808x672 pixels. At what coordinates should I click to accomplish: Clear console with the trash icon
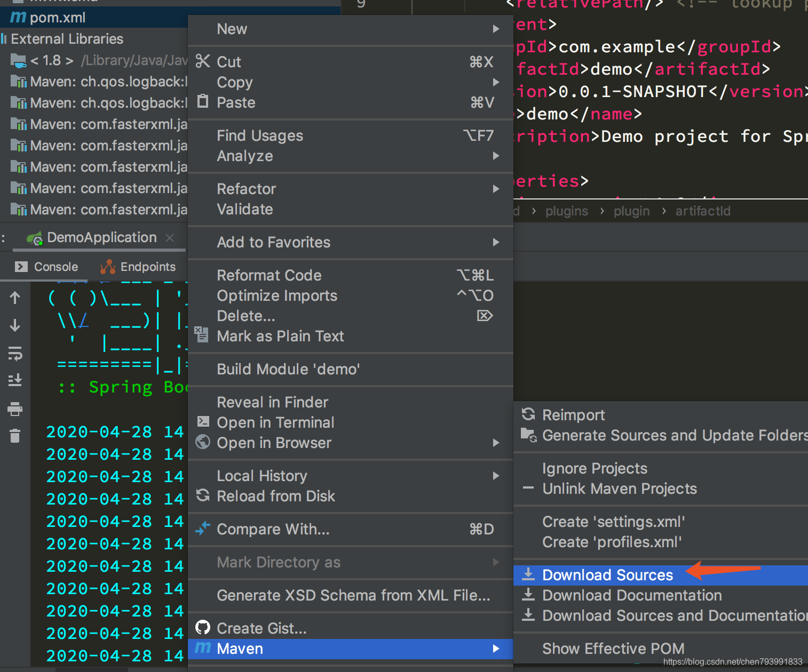(15, 436)
